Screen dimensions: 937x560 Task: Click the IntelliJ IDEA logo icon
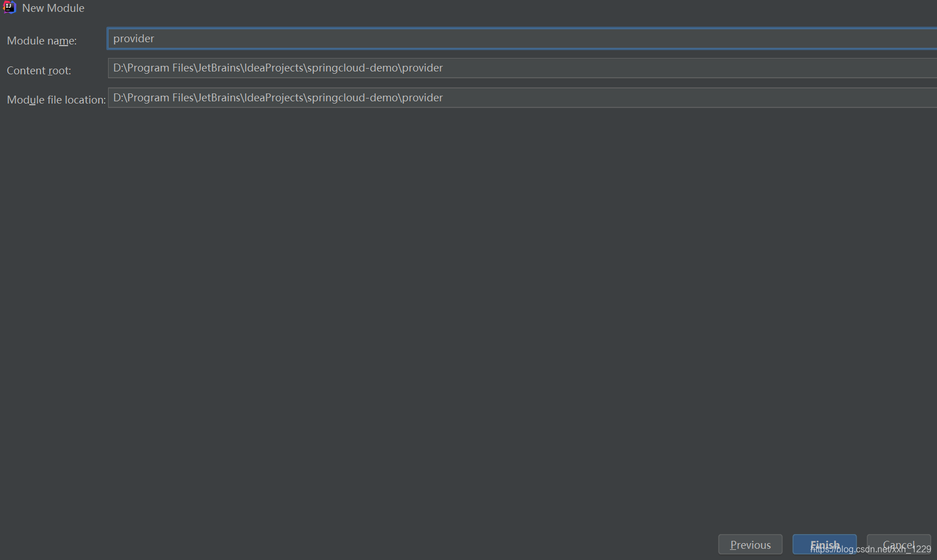pyautogui.click(x=9, y=7)
